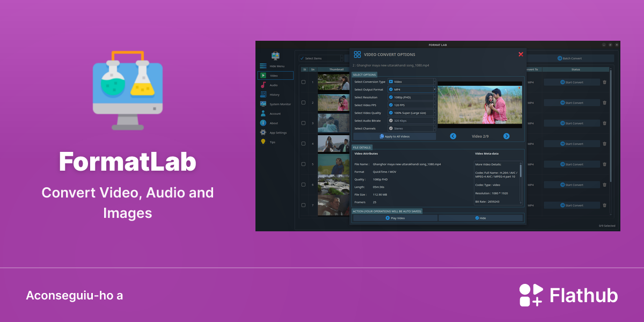Viewport: 644px width, 322px height.
Task: Open the Select Conversion Type dropdown
Action: click(412, 82)
